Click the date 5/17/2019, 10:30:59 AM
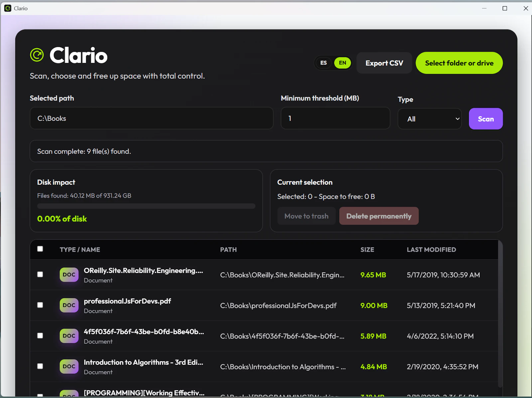Viewport: 532px width, 398px height. [x=444, y=275]
